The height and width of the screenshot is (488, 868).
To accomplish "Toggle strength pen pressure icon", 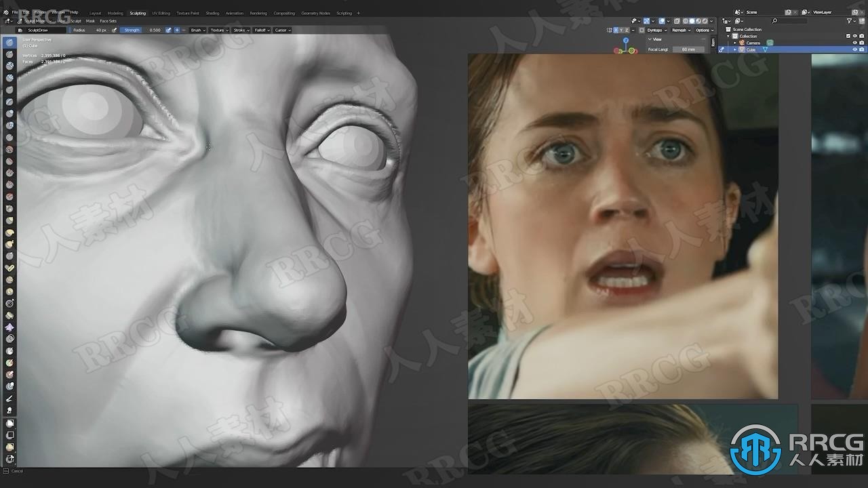I will [168, 30].
